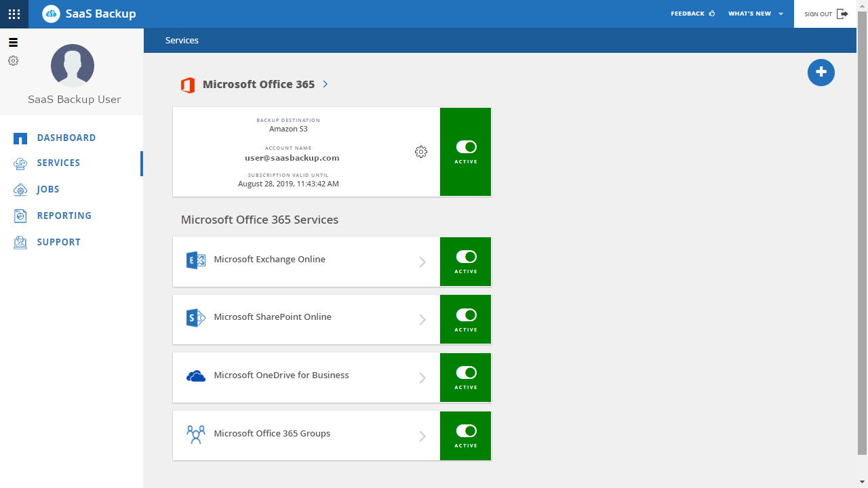
Task: Open Jobs from the sidebar menu
Action: click(48, 189)
